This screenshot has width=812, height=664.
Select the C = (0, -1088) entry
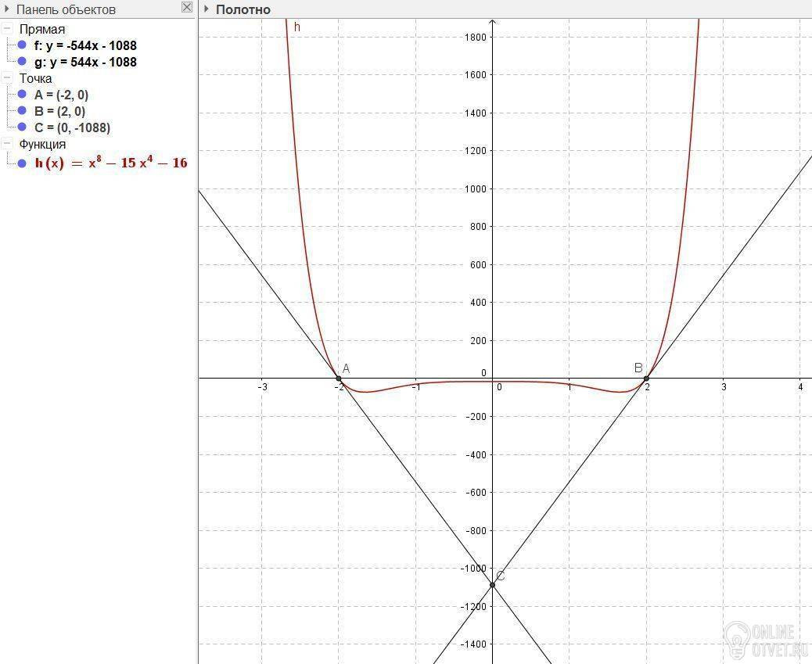(72, 127)
